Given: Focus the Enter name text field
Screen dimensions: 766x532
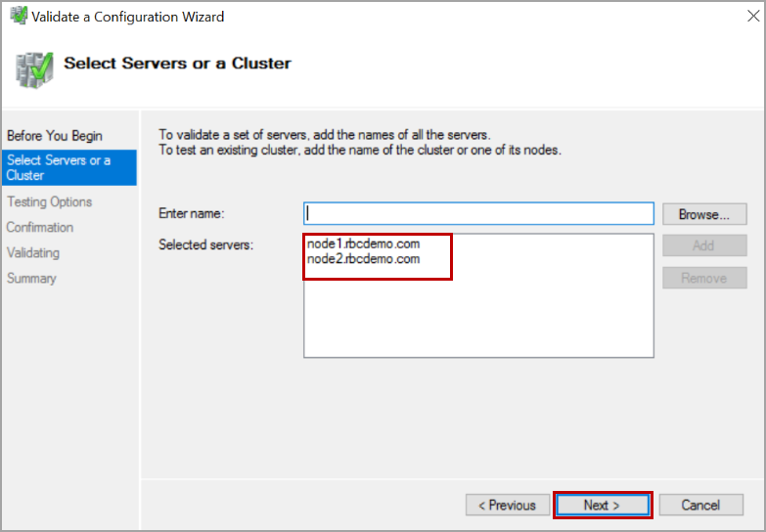Looking at the screenshot, I should pyautogui.click(x=478, y=213).
